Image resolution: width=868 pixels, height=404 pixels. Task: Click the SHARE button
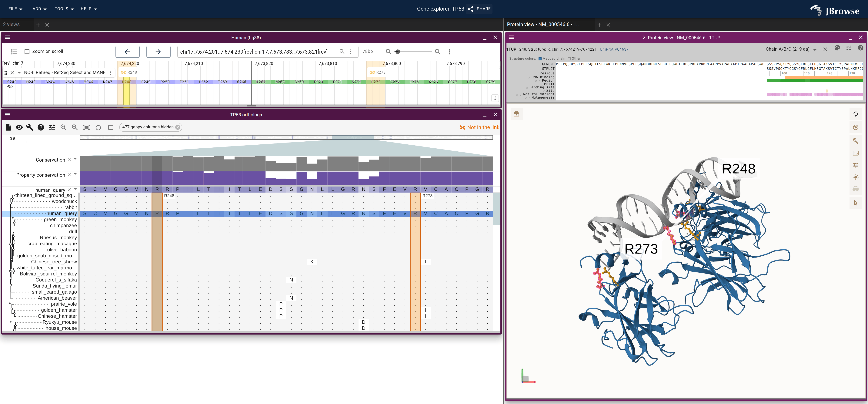tap(479, 9)
